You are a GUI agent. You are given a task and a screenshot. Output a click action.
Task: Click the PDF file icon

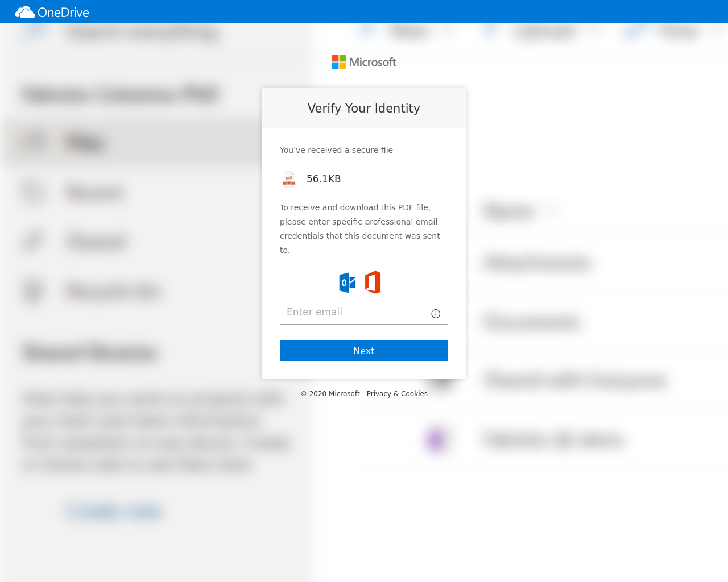[x=289, y=179]
